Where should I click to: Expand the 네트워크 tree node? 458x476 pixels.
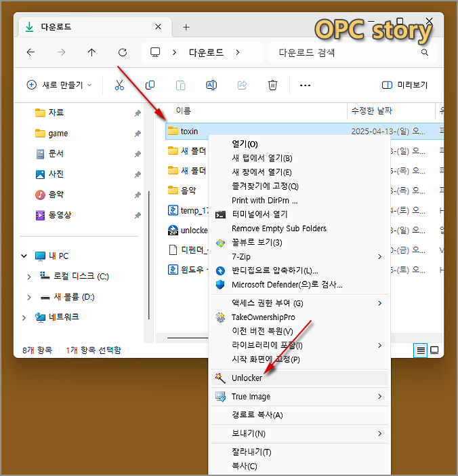(24, 318)
